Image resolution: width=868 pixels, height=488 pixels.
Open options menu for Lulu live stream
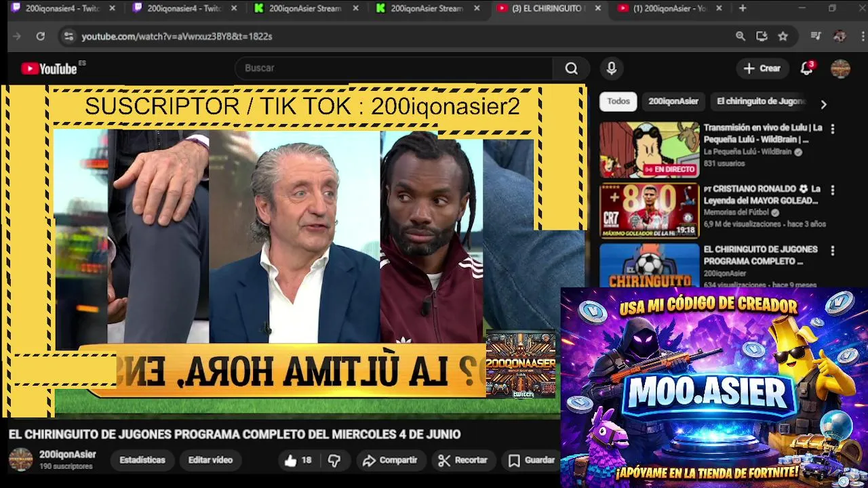(x=833, y=129)
